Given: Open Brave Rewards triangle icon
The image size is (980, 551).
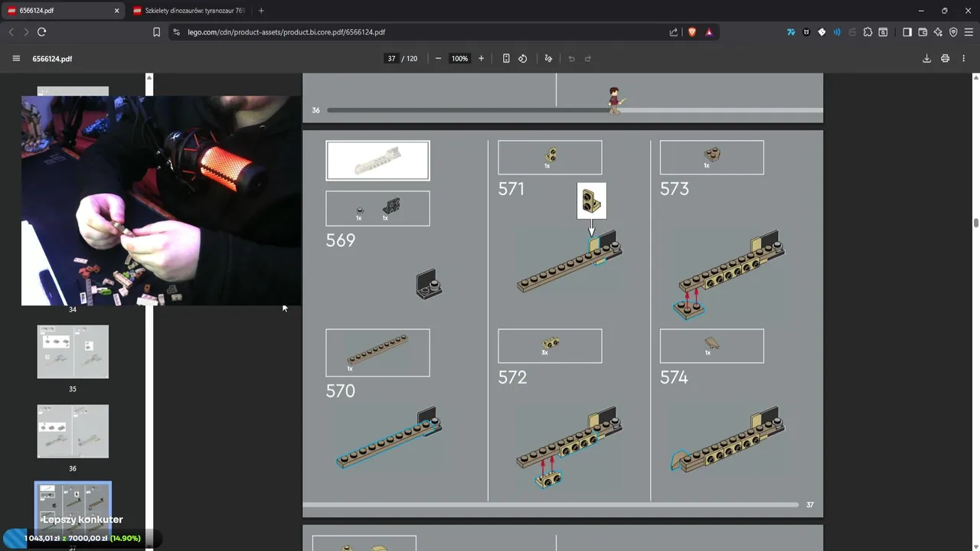Looking at the screenshot, I should [x=709, y=32].
